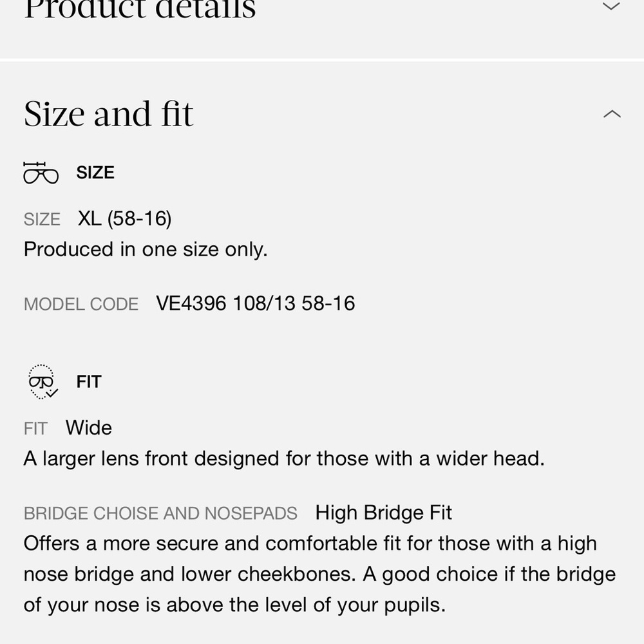Click the glasses icon beside SIZE label
644x644 pixels.
click(x=41, y=172)
